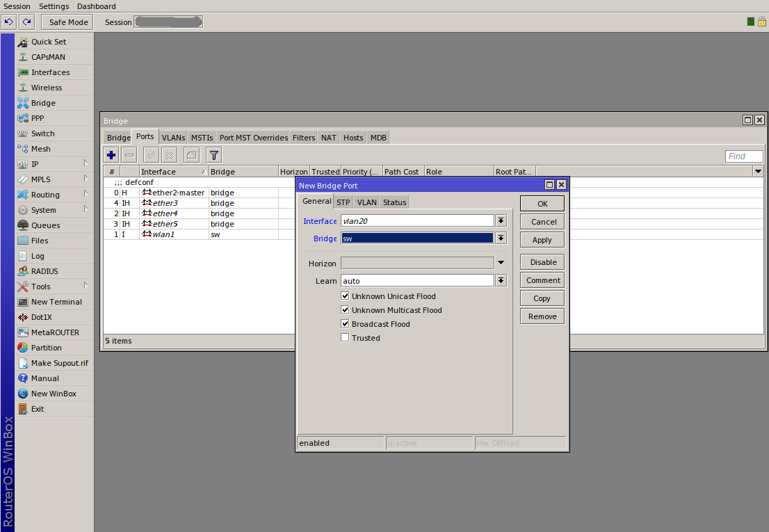Image resolution: width=769 pixels, height=532 pixels.
Task: Open the Wireless sidebar item
Action: pyautogui.click(x=47, y=88)
